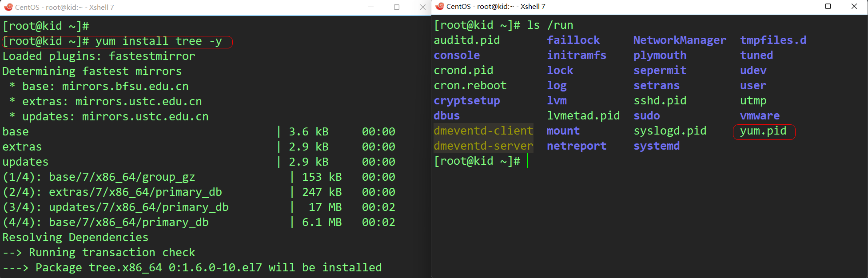The image size is (868, 278).
Task: Click 'tuned' directory entry
Action: pyautogui.click(x=757, y=56)
